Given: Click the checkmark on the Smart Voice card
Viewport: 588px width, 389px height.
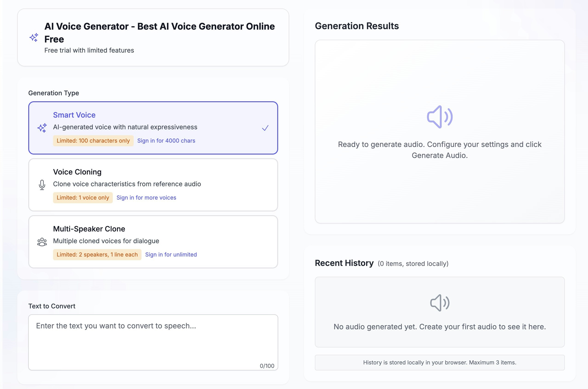Looking at the screenshot, I should point(265,128).
